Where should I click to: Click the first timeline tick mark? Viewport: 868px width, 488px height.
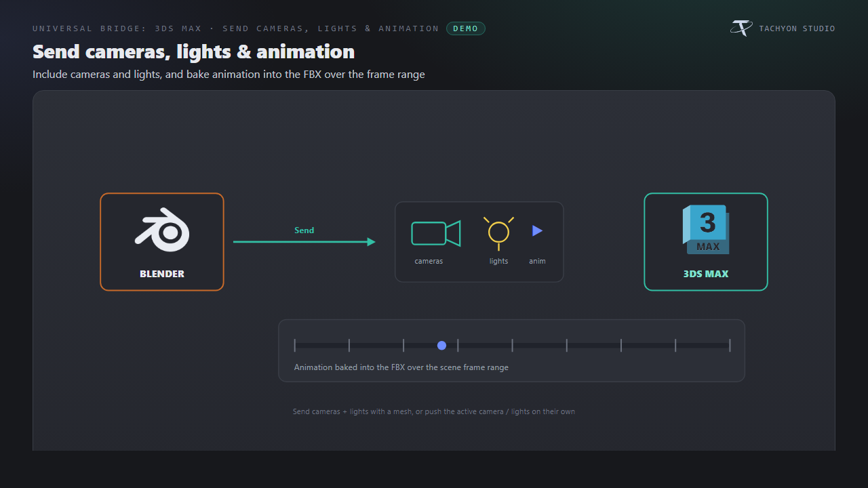295,346
